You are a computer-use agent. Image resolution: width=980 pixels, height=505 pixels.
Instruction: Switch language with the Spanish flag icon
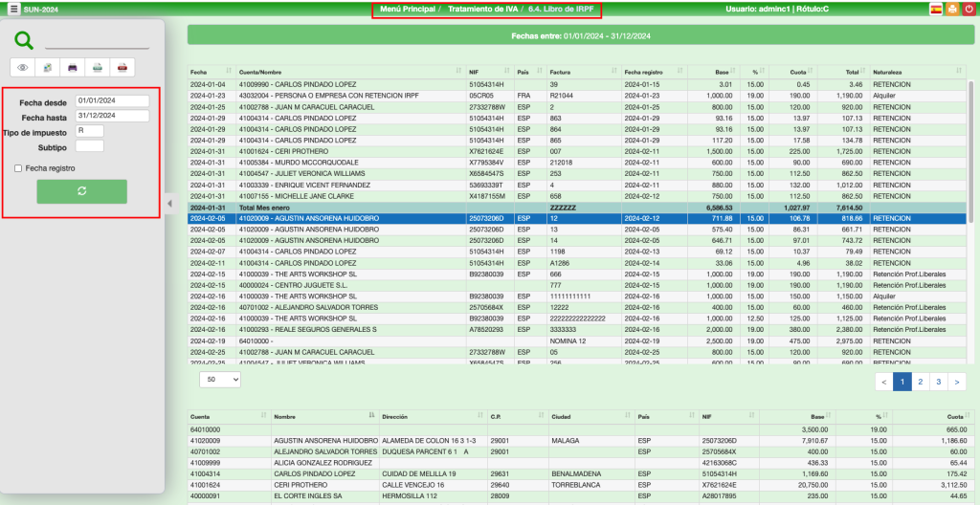936,10
